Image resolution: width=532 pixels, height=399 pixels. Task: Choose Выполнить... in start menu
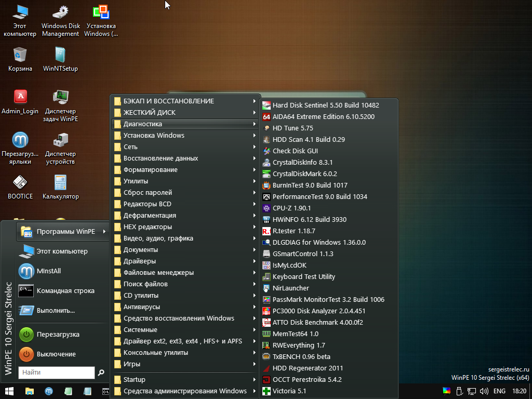click(63, 311)
